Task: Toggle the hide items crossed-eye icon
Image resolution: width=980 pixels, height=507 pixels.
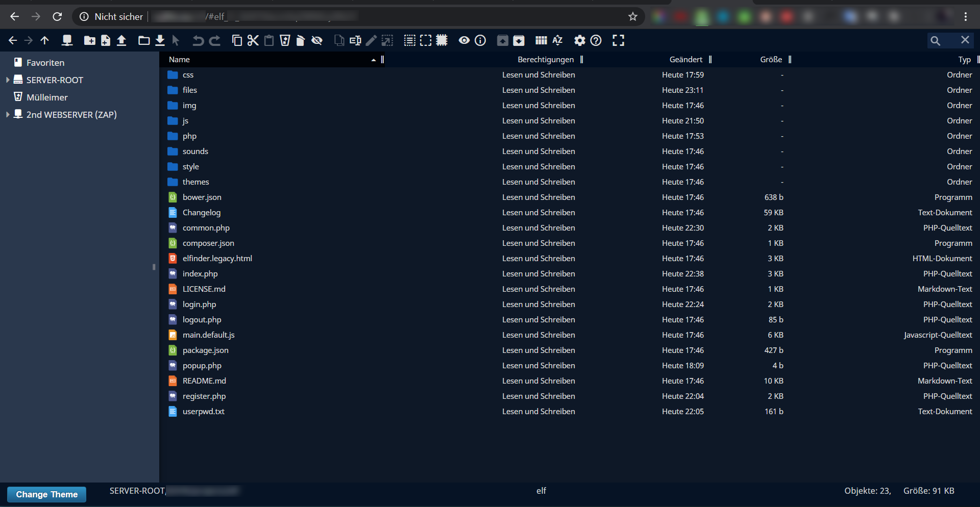Action: pyautogui.click(x=317, y=40)
